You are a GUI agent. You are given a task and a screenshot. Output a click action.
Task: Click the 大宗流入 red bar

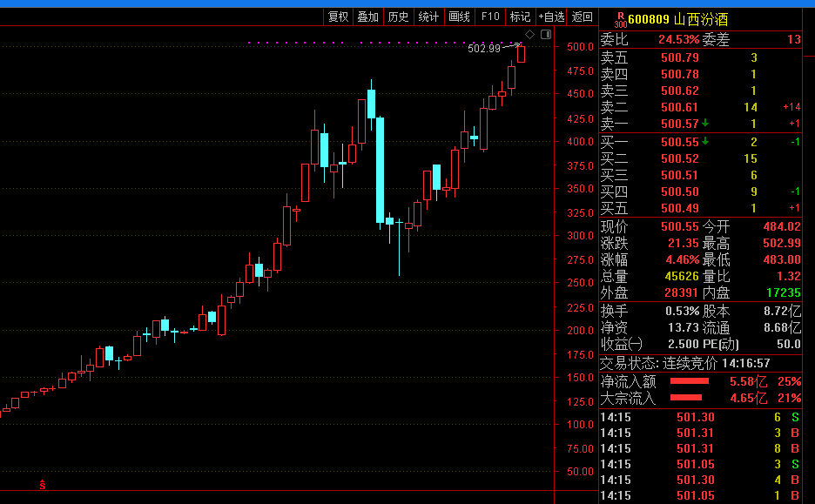[686, 398]
